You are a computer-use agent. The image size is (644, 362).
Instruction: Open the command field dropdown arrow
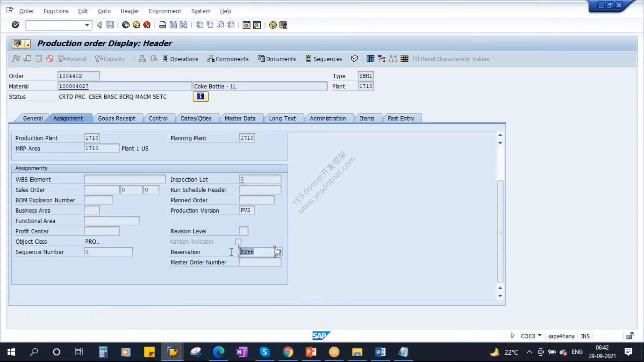point(87,25)
